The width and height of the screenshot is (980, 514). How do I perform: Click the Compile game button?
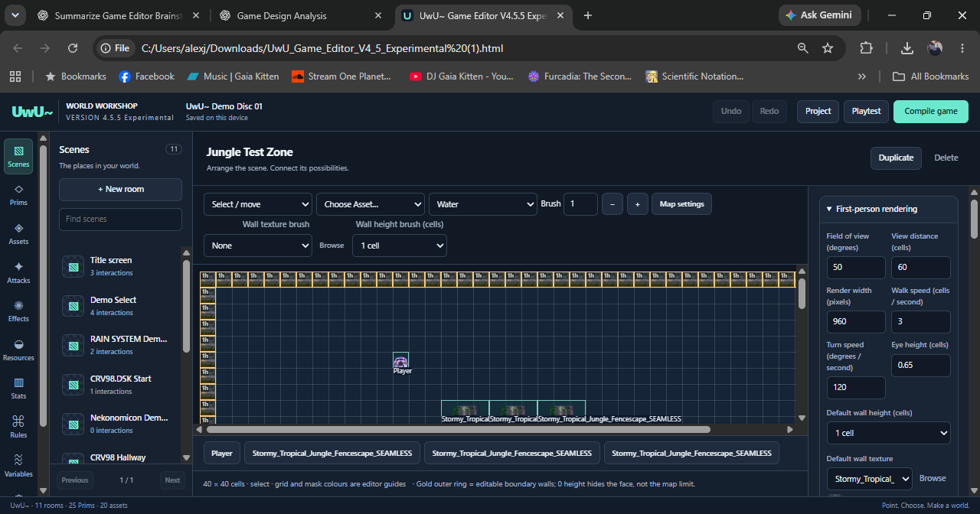coord(931,112)
